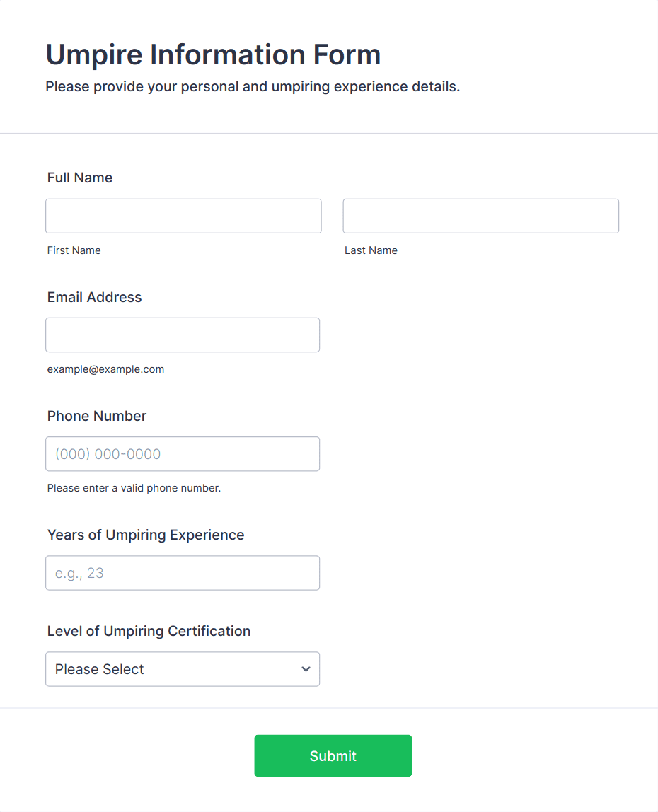The height and width of the screenshot is (812, 658).
Task: Click the Umpire Information Form heading
Action: pyautogui.click(x=213, y=54)
